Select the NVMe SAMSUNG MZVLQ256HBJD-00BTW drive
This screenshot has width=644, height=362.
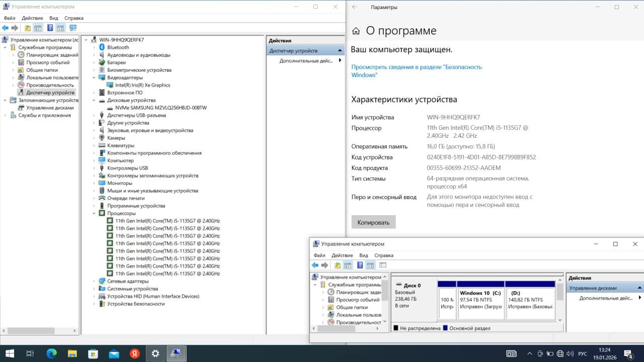pyautogui.click(x=160, y=108)
